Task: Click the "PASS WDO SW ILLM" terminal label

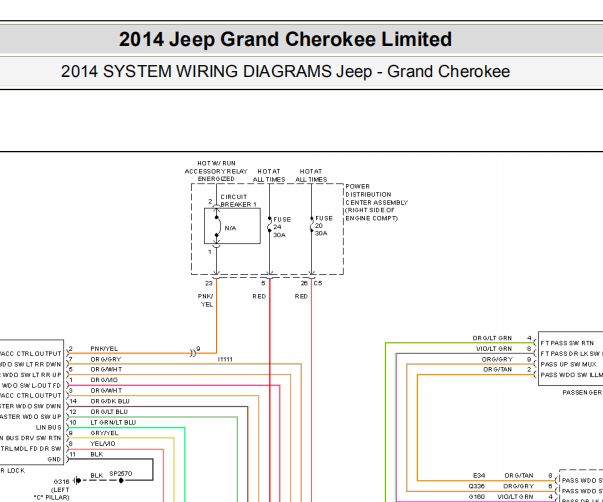Action: point(571,375)
